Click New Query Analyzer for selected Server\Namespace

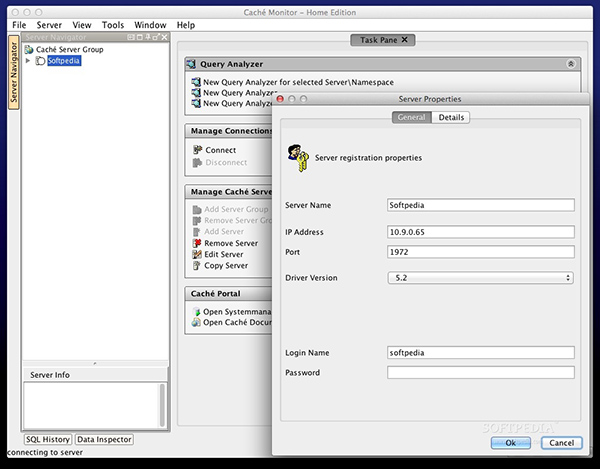click(298, 82)
